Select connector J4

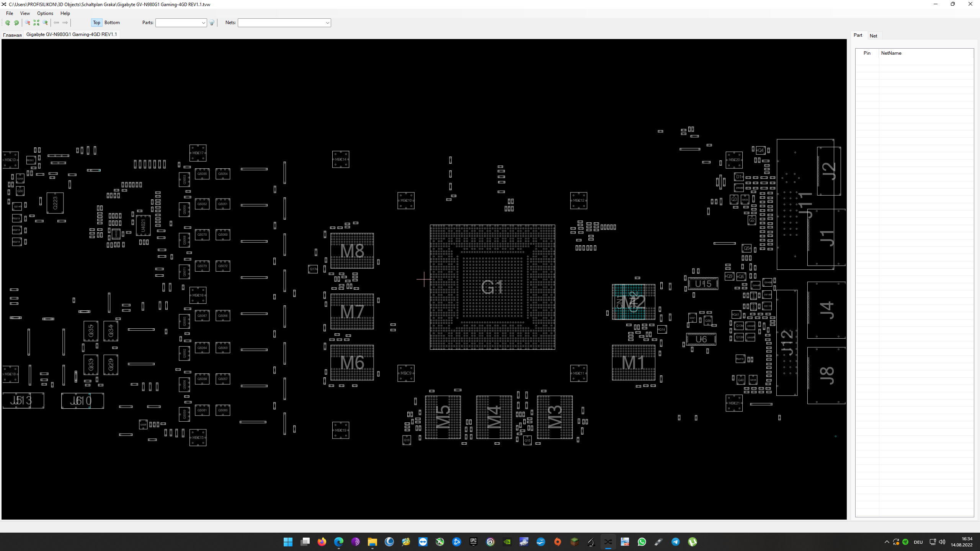pos(826,310)
